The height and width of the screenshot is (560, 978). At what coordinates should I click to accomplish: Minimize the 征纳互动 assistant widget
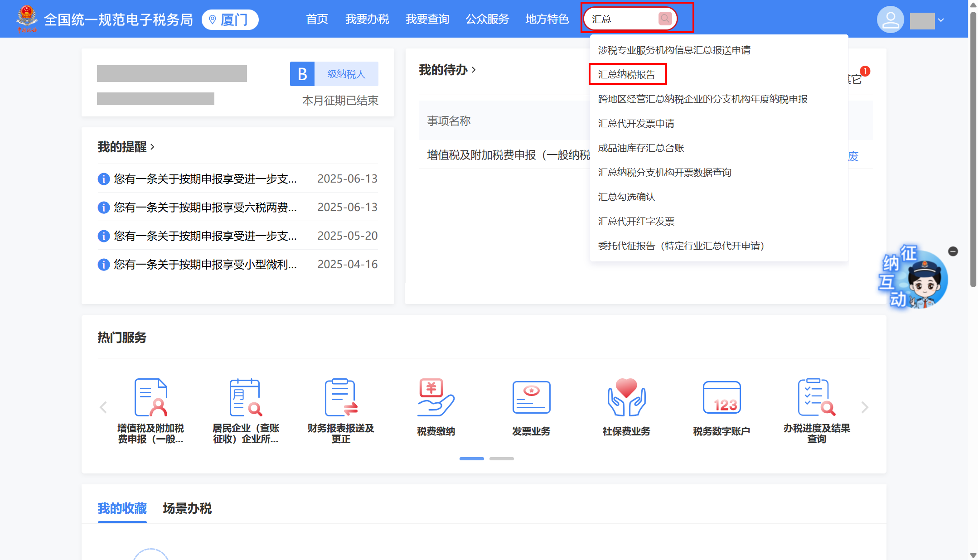tap(953, 251)
